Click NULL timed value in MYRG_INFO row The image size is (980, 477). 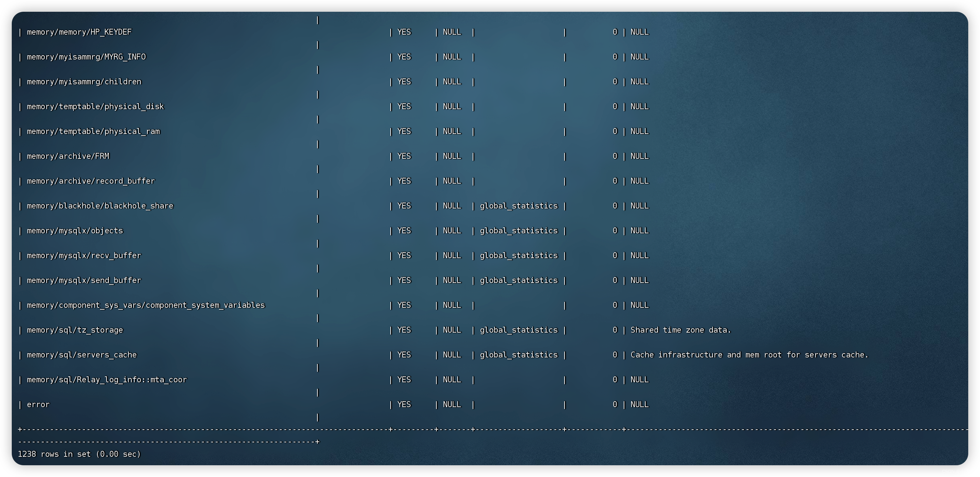click(452, 57)
